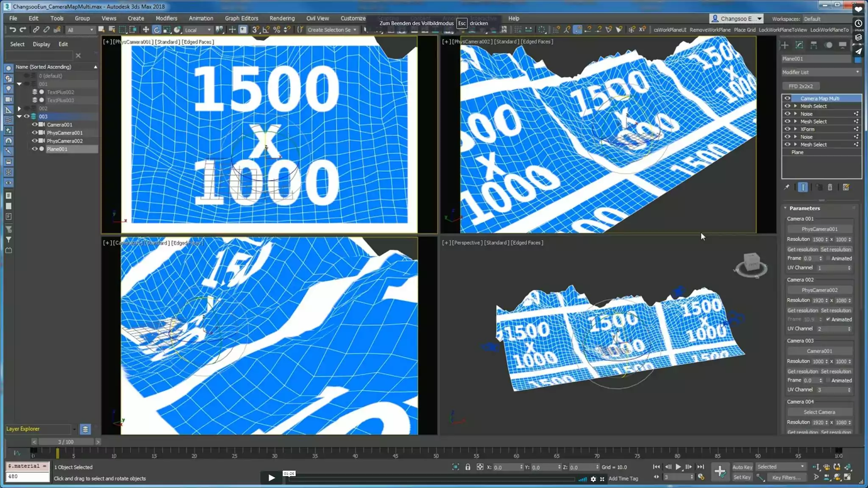Open the Graph Editors menu
The height and width of the screenshot is (488, 868).
(241, 18)
